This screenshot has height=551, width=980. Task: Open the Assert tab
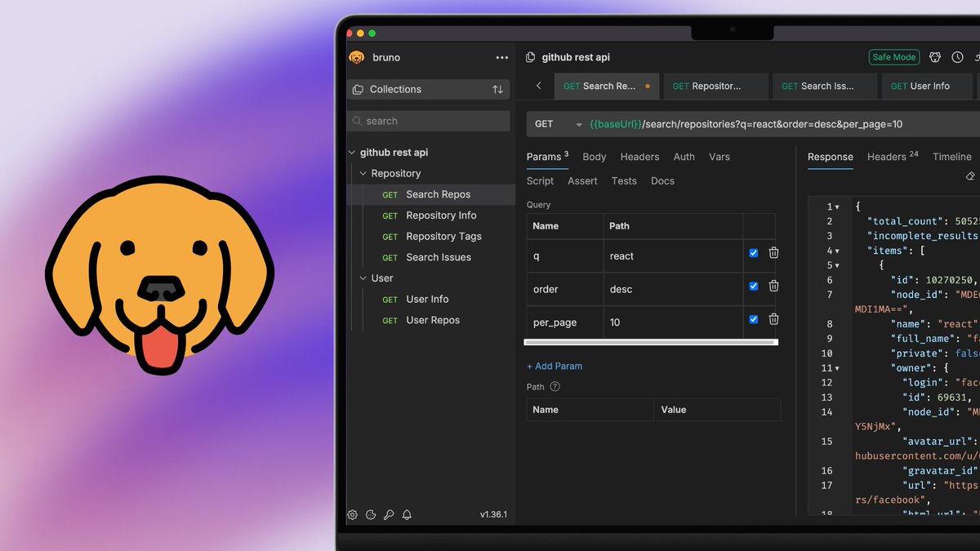click(x=582, y=181)
